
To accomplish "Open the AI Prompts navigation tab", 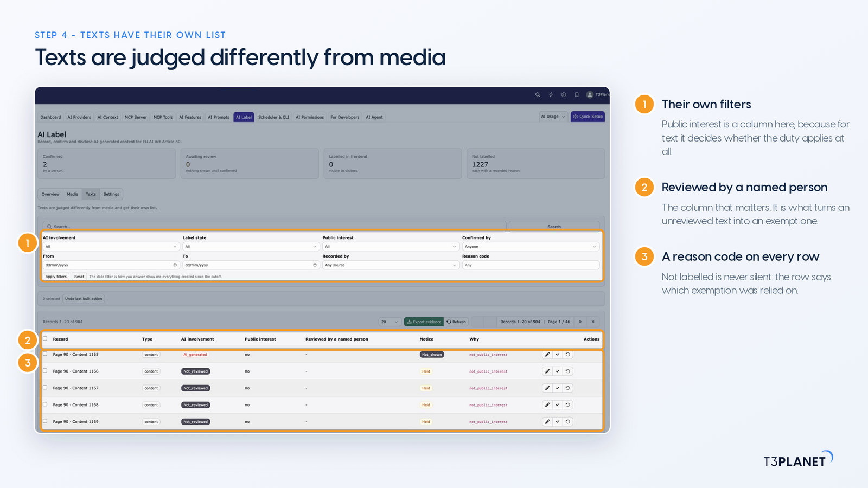I will [219, 117].
